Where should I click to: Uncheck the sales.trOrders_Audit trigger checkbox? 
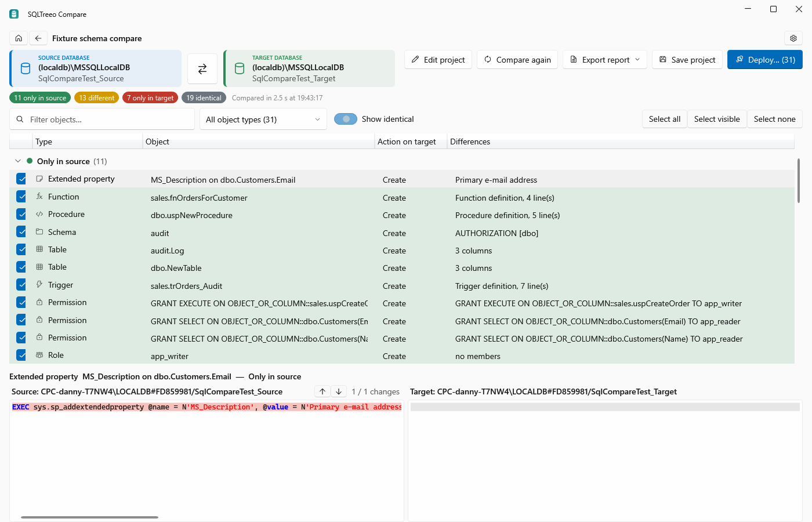21,285
